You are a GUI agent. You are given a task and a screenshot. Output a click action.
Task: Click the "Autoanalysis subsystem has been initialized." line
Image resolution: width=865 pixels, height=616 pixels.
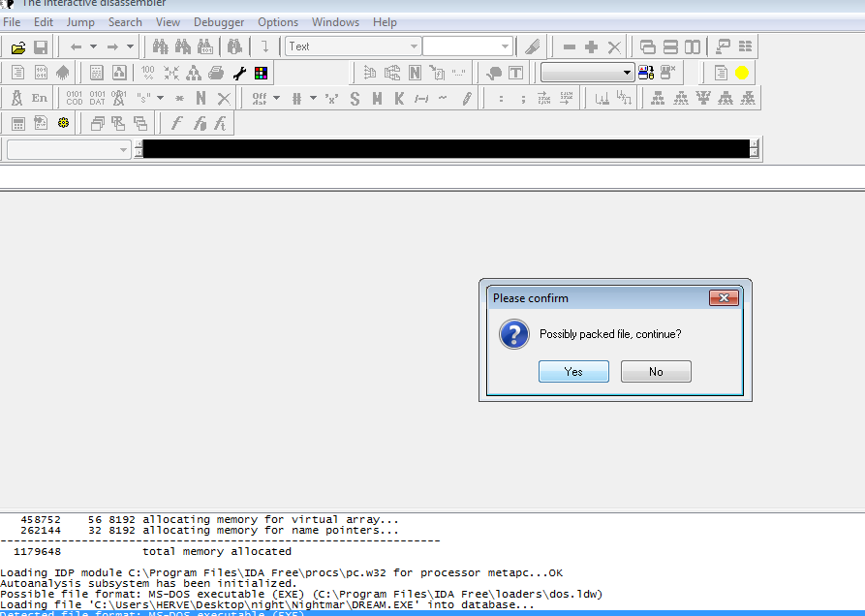coord(148,583)
